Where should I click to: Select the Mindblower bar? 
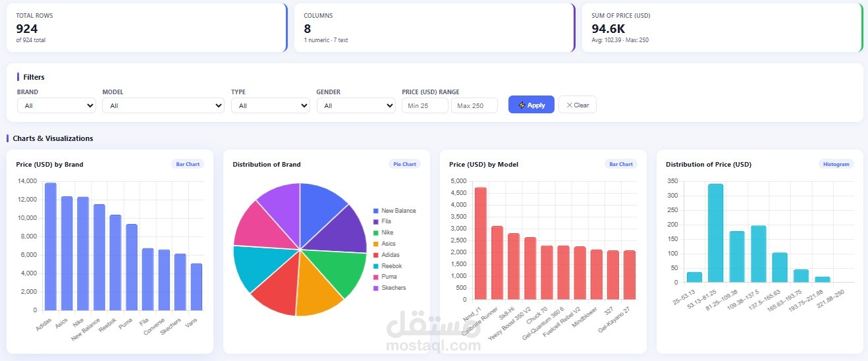pos(597,275)
